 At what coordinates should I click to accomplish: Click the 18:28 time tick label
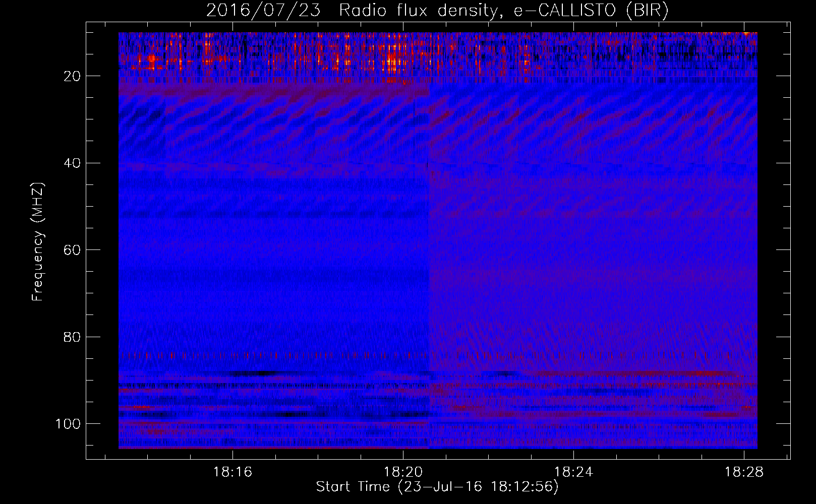point(744,472)
